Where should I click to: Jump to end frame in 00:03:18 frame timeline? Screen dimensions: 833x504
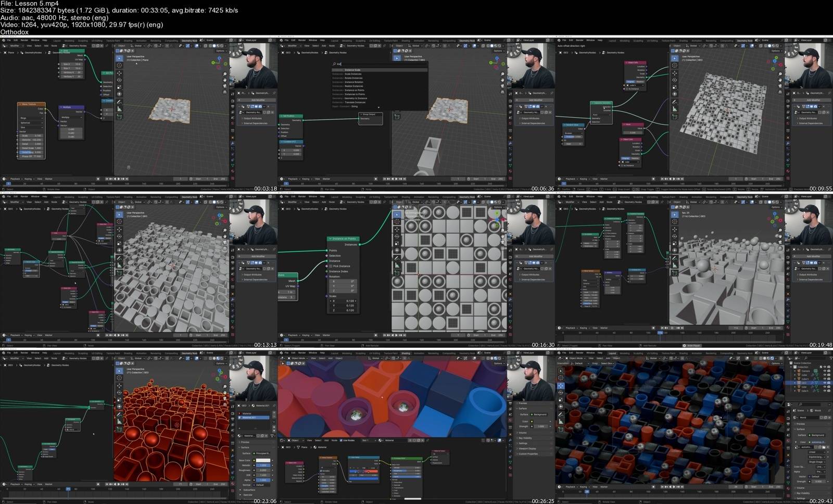[127, 179]
